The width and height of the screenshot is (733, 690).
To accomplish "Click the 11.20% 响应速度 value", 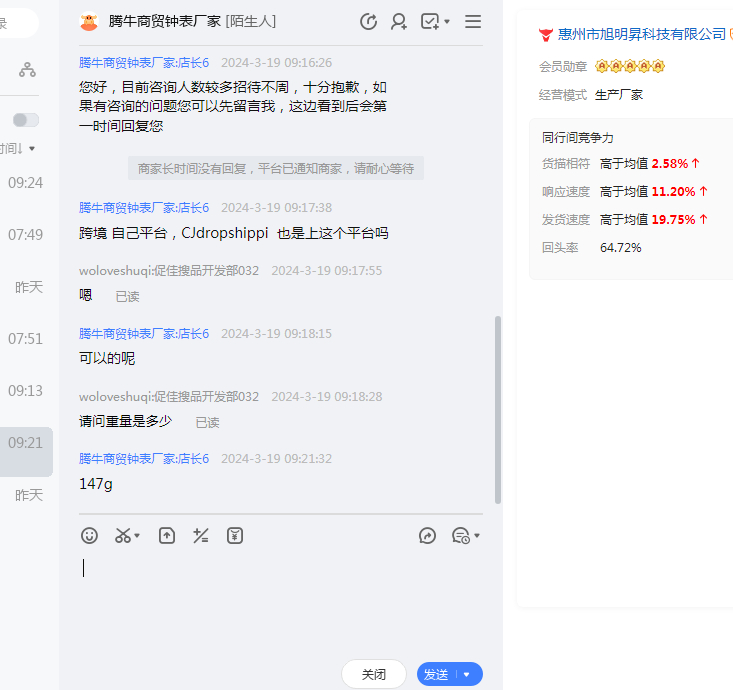I will (673, 192).
